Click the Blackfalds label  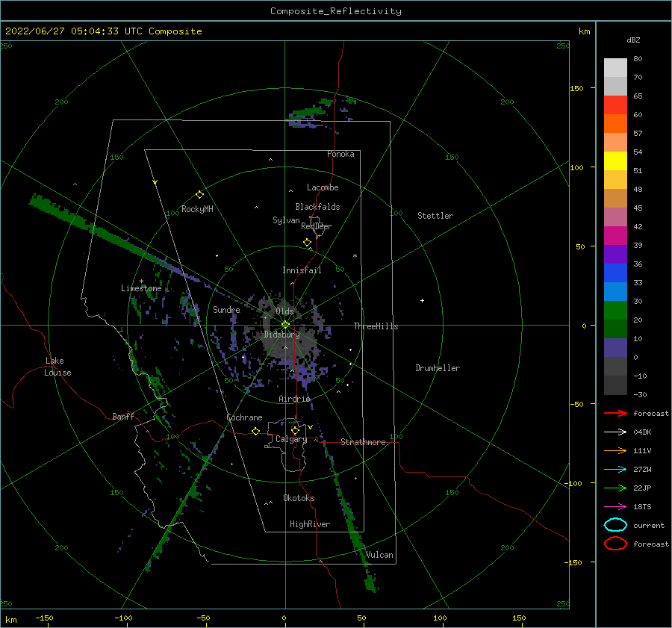tap(317, 207)
